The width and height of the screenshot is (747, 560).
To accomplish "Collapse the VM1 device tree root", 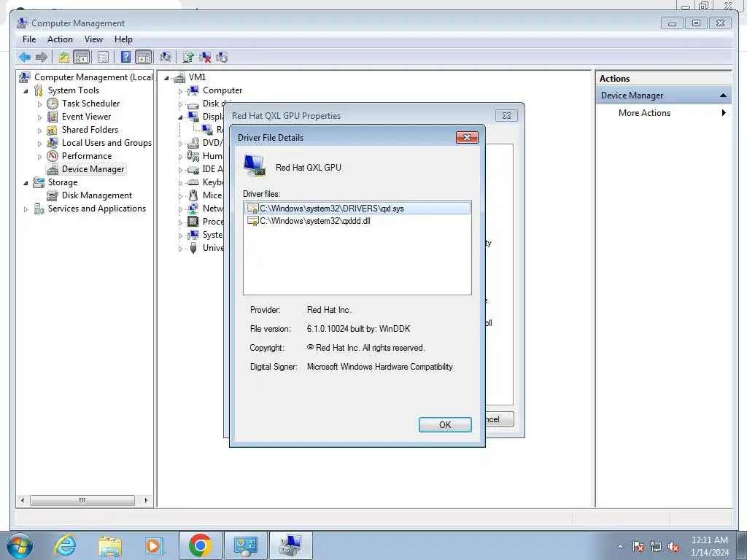I will (166, 77).
